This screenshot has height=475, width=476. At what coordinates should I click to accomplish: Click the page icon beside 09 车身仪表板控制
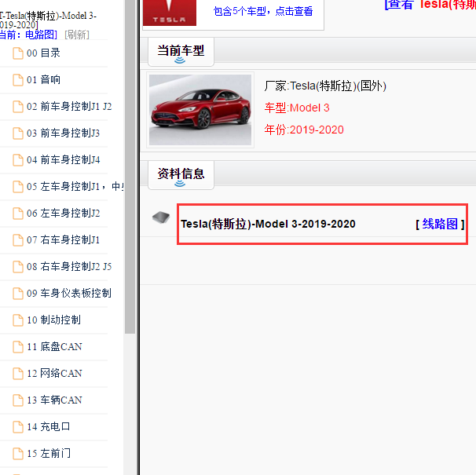18,294
